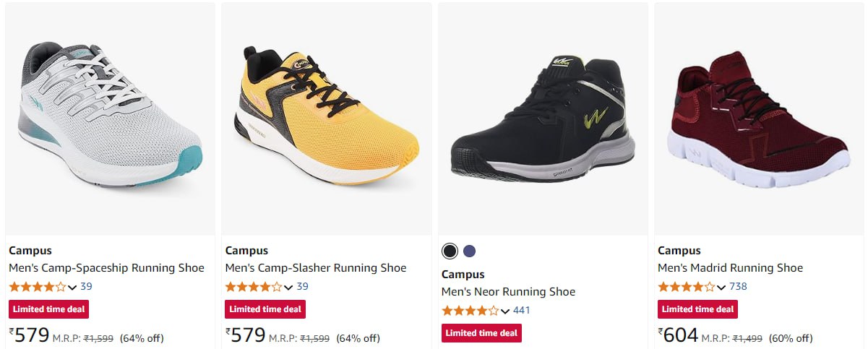Click Limited time deal badge under Neor shoe

click(x=481, y=333)
